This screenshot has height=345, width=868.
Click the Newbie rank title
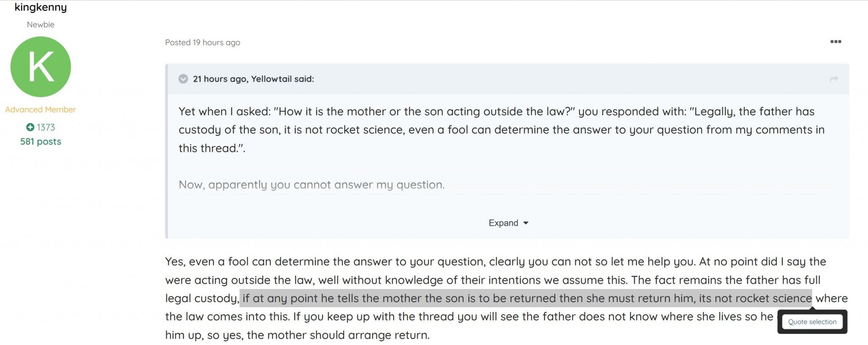pyautogui.click(x=41, y=25)
